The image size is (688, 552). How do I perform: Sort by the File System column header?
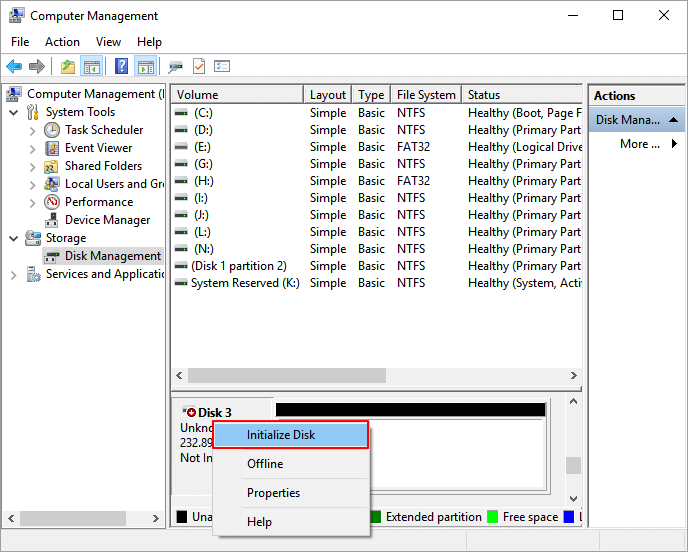(424, 95)
